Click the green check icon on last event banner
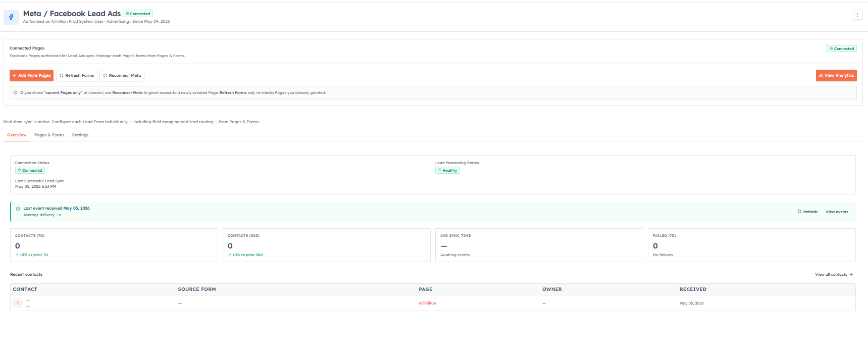The height and width of the screenshot is (352, 868). (x=18, y=209)
